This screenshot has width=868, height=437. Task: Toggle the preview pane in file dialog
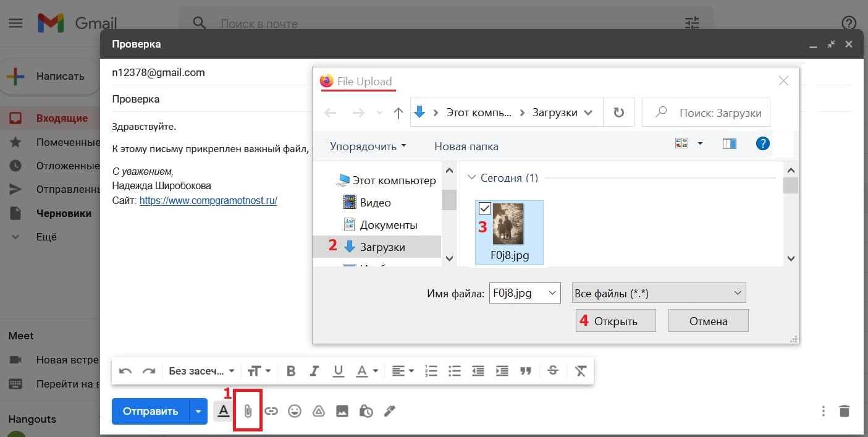pyautogui.click(x=729, y=144)
